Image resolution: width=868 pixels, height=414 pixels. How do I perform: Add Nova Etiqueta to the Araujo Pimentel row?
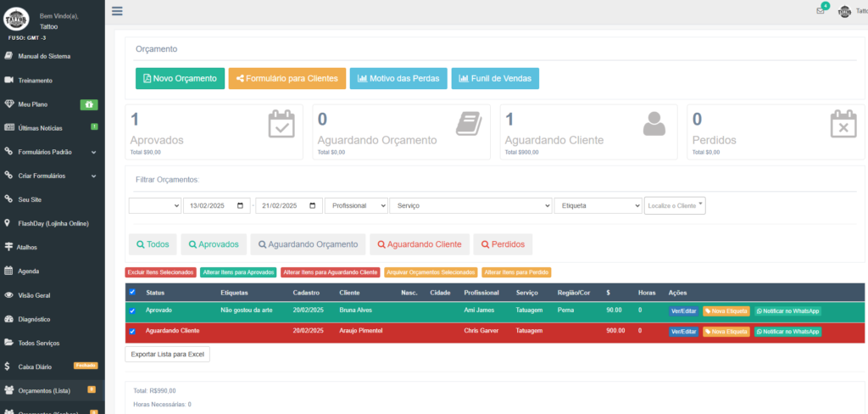[x=726, y=332]
